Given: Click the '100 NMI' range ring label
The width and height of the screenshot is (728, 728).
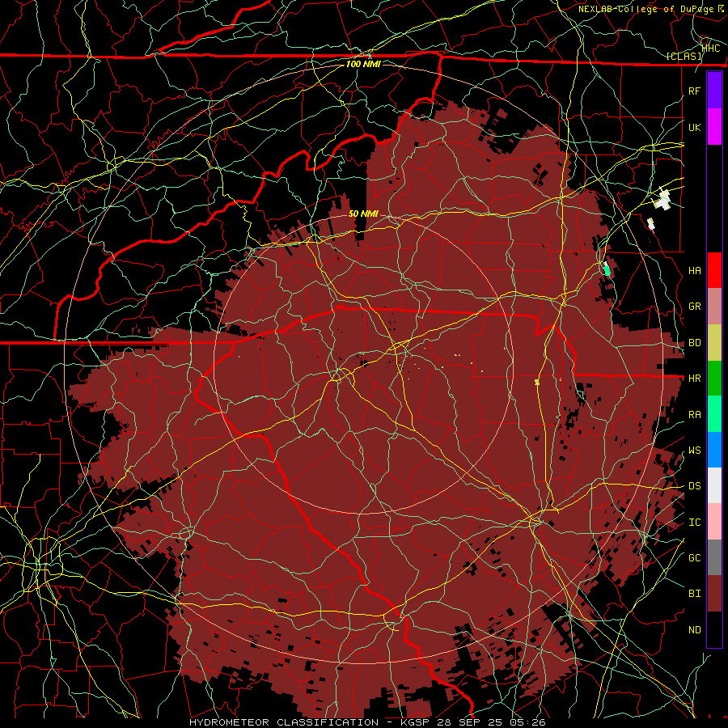Looking at the screenshot, I should [x=363, y=64].
